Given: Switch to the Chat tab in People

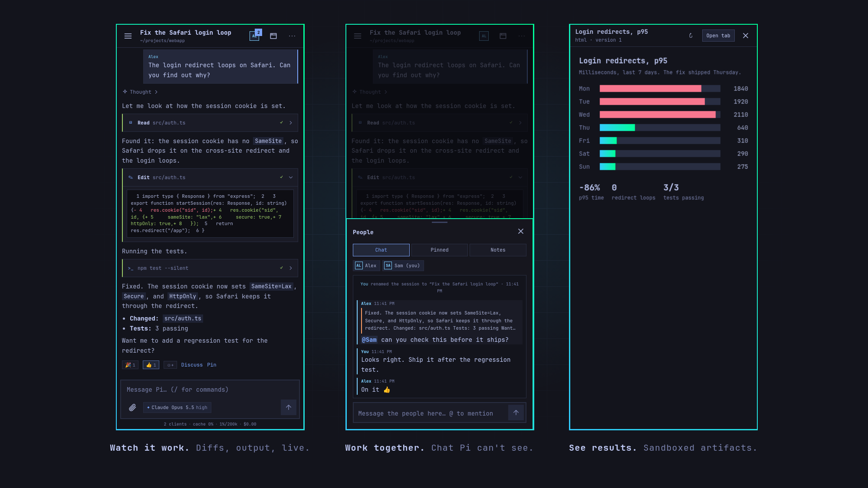Looking at the screenshot, I should pyautogui.click(x=381, y=250).
